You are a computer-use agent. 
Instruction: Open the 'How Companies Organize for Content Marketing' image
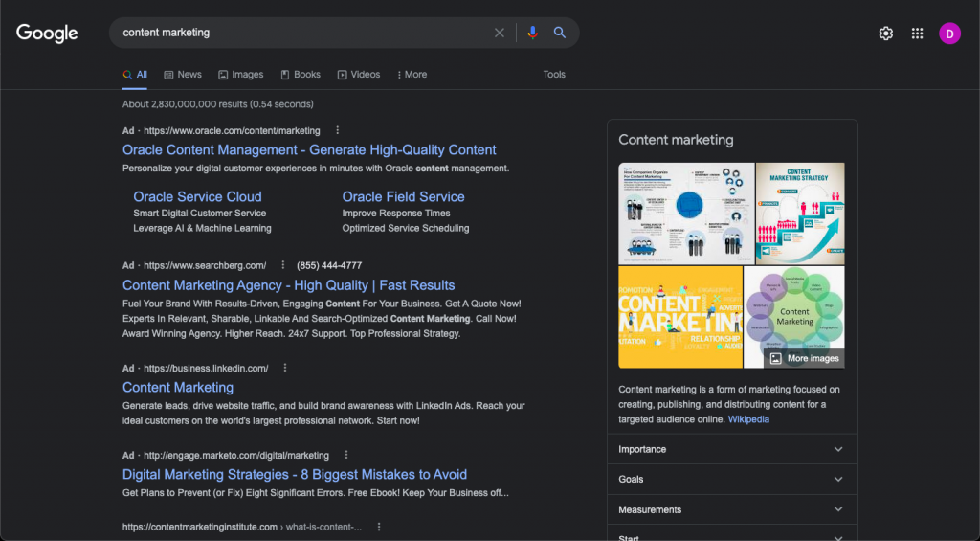pos(686,214)
